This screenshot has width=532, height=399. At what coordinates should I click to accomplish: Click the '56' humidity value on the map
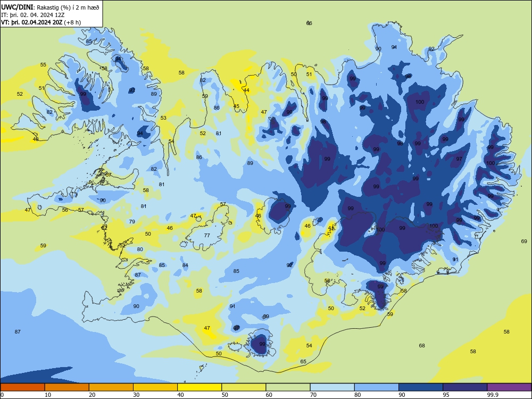point(65,210)
